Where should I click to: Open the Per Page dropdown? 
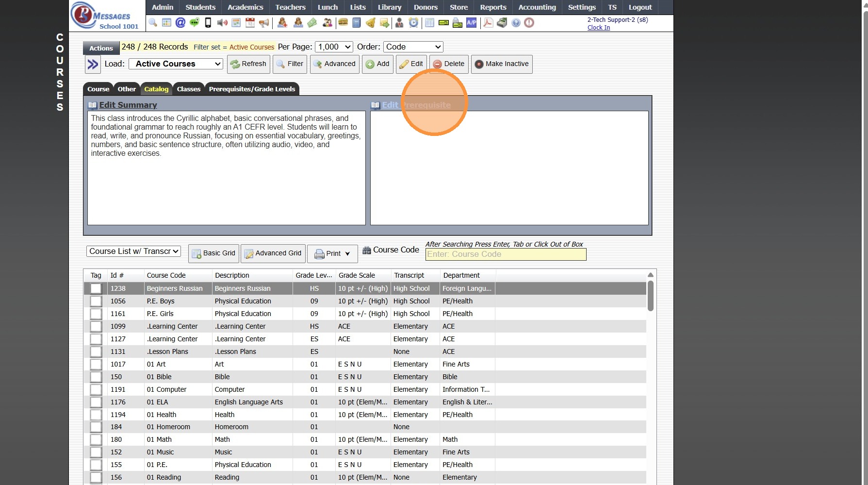[x=334, y=47]
